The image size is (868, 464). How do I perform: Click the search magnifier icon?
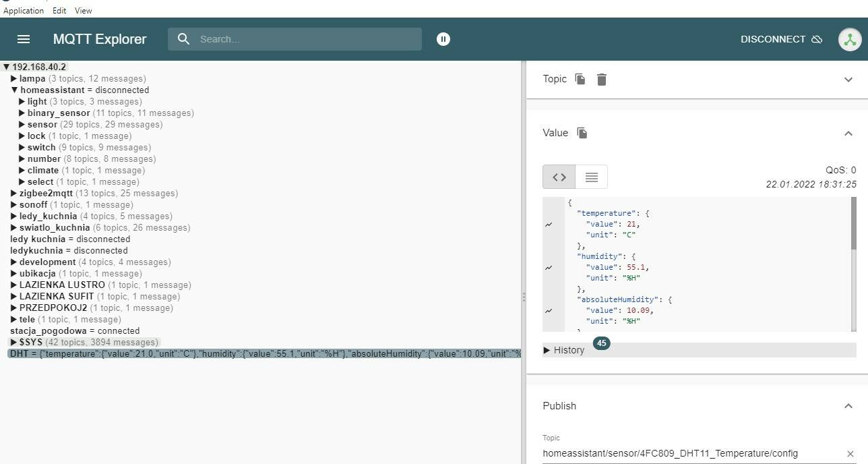click(183, 39)
